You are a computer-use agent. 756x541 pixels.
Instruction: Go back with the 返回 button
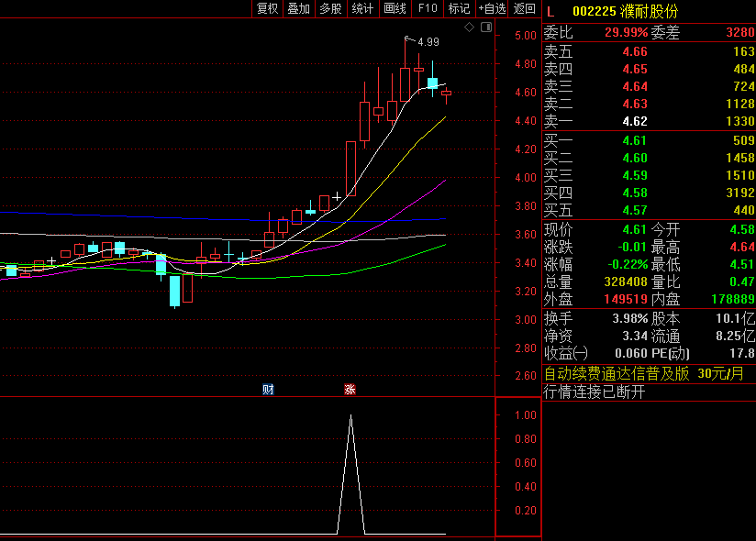tap(524, 8)
